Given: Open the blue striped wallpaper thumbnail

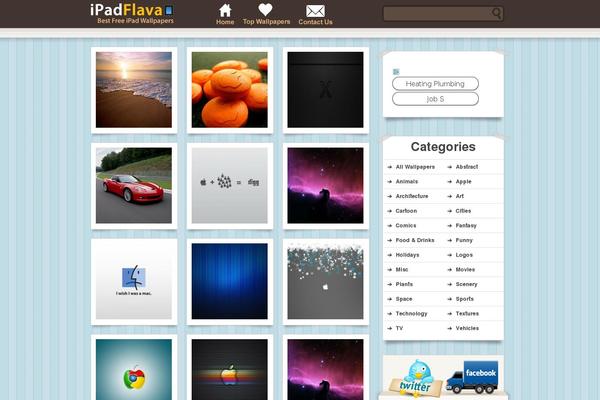Looking at the screenshot, I should 230,281.
